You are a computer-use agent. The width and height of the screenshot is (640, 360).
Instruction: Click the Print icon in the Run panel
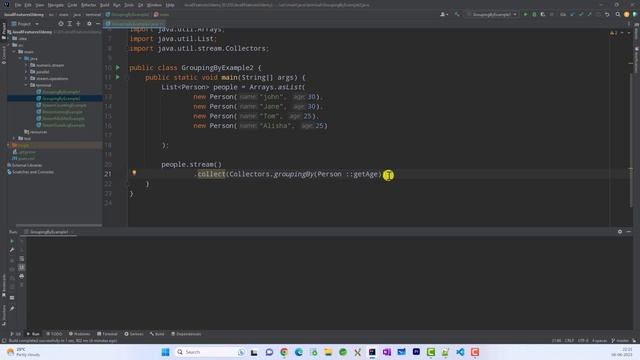[22, 276]
